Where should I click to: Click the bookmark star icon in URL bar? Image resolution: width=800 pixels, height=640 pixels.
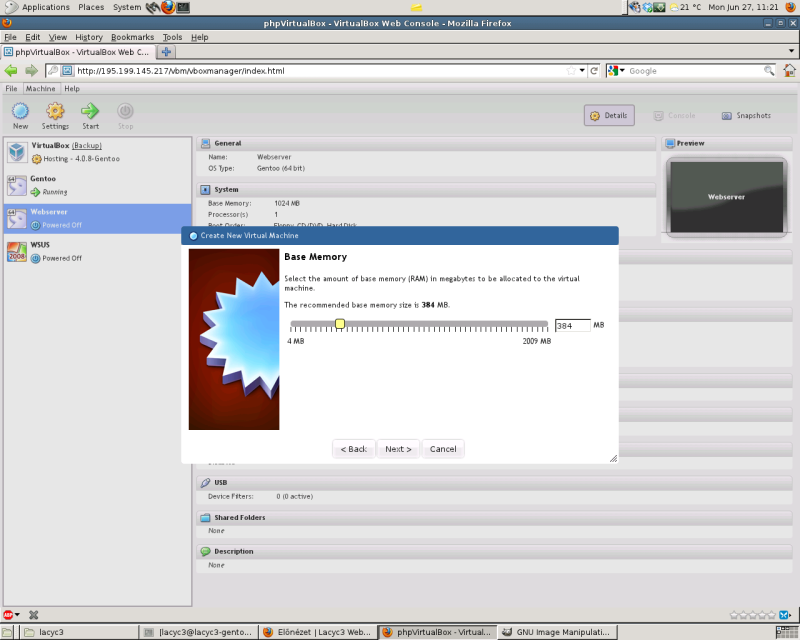pyautogui.click(x=571, y=71)
